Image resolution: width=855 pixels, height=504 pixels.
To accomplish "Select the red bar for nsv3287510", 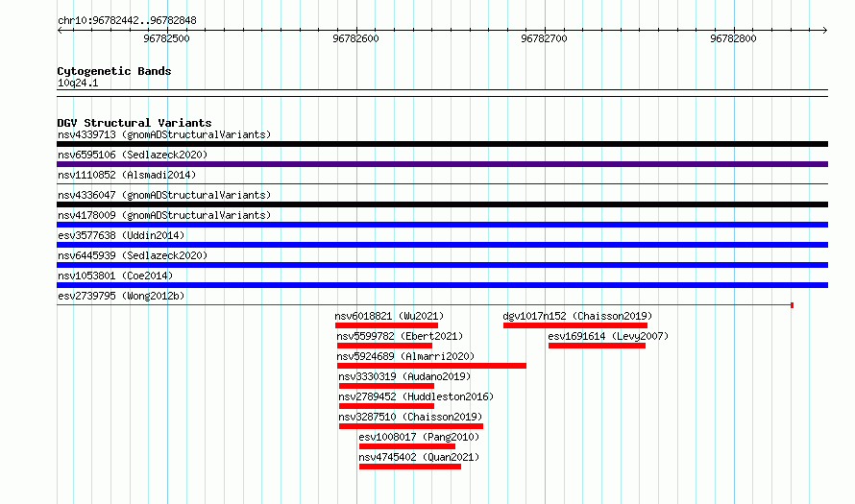I will [x=411, y=426].
